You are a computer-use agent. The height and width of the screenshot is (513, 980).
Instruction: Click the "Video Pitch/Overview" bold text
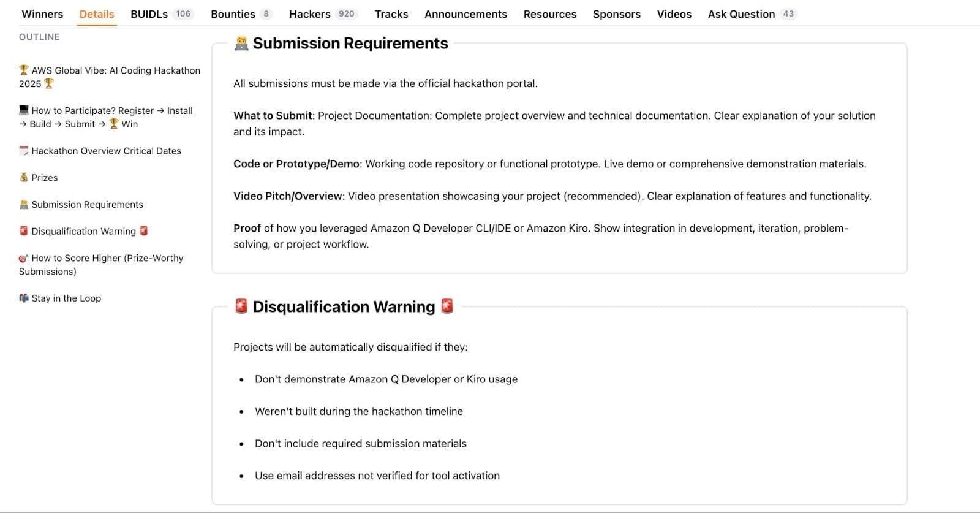click(x=288, y=196)
